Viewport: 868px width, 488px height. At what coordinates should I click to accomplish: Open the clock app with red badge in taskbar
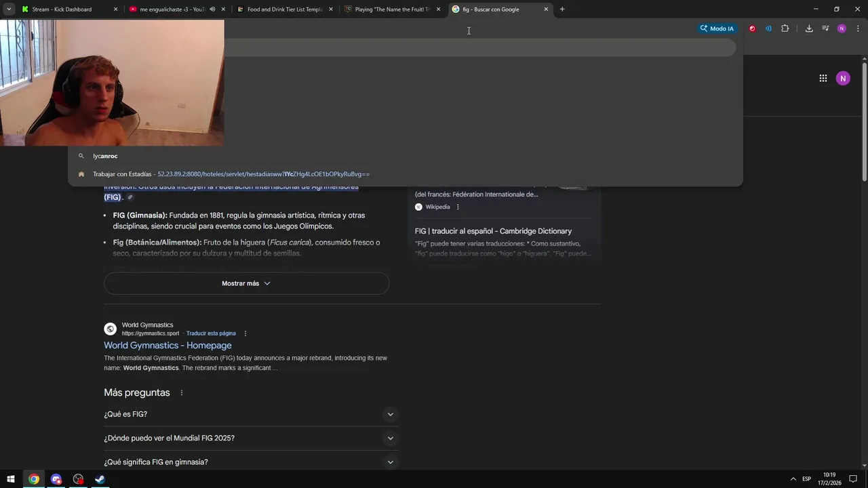pyautogui.click(x=79, y=479)
